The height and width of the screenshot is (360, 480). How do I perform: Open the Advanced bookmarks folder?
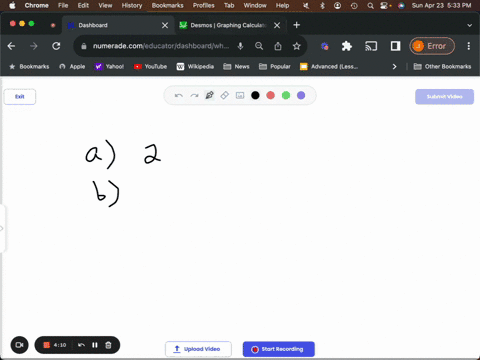329,67
